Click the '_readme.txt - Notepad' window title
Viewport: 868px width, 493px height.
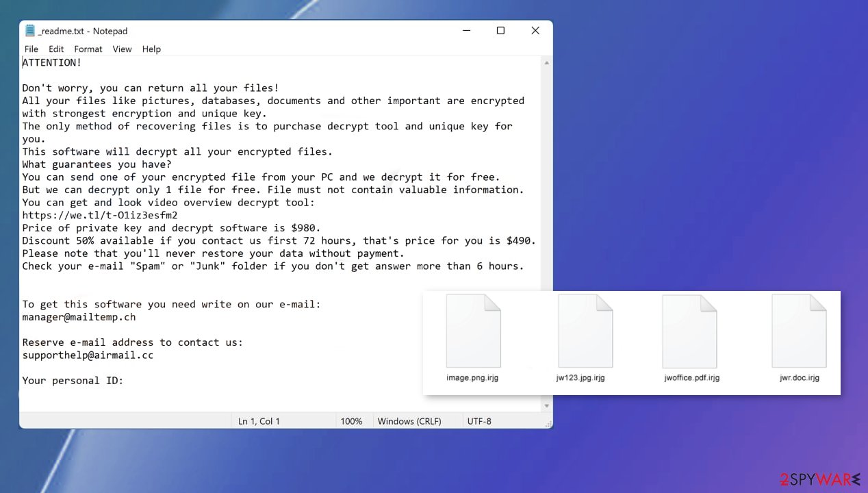pos(83,31)
